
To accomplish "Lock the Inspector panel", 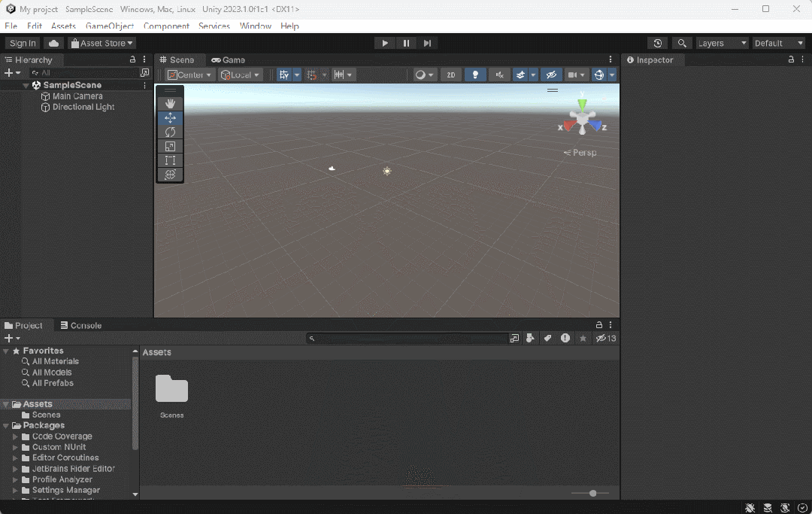I will pyautogui.click(x=791, y=59).
